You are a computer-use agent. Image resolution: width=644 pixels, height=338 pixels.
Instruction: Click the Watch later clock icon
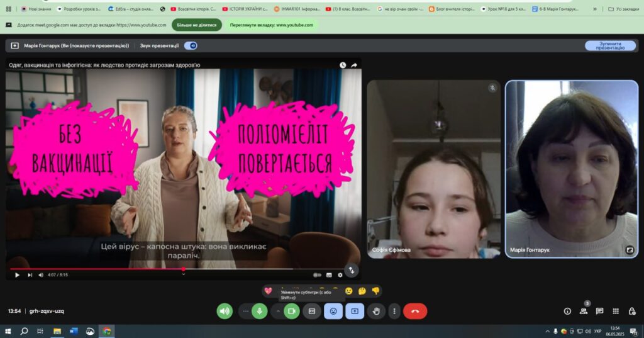(343, 65)
